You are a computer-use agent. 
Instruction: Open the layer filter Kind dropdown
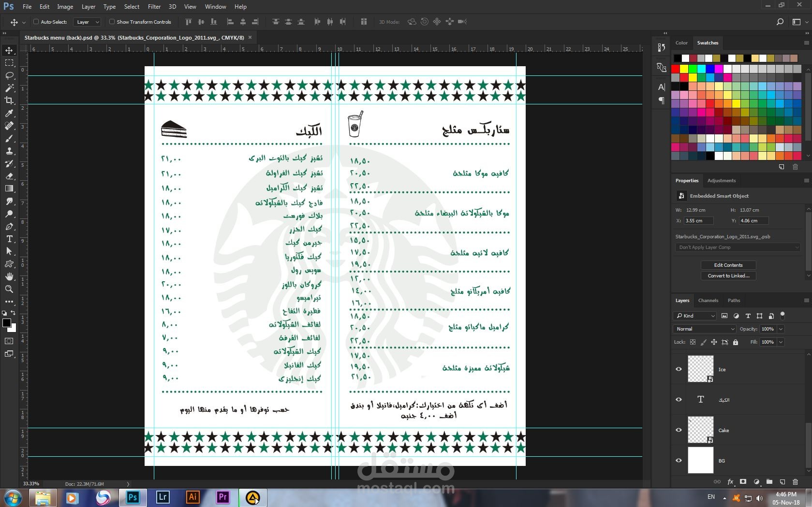(x=694, y=316)
